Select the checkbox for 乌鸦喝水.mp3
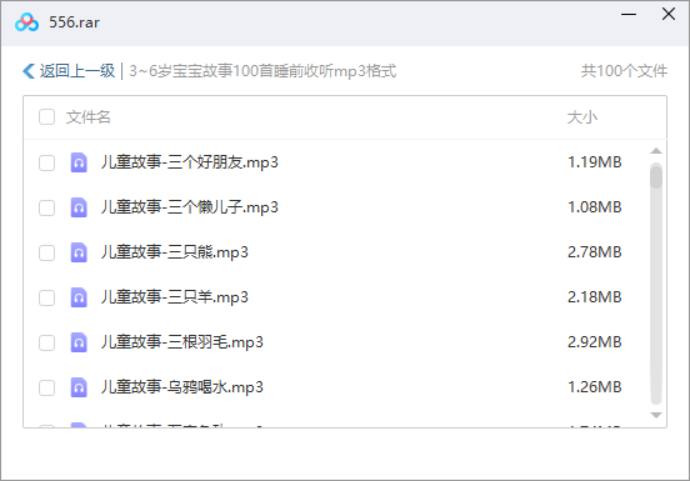Image resolution: width=690 pixels, height=481 pixels. coord(47,388)
